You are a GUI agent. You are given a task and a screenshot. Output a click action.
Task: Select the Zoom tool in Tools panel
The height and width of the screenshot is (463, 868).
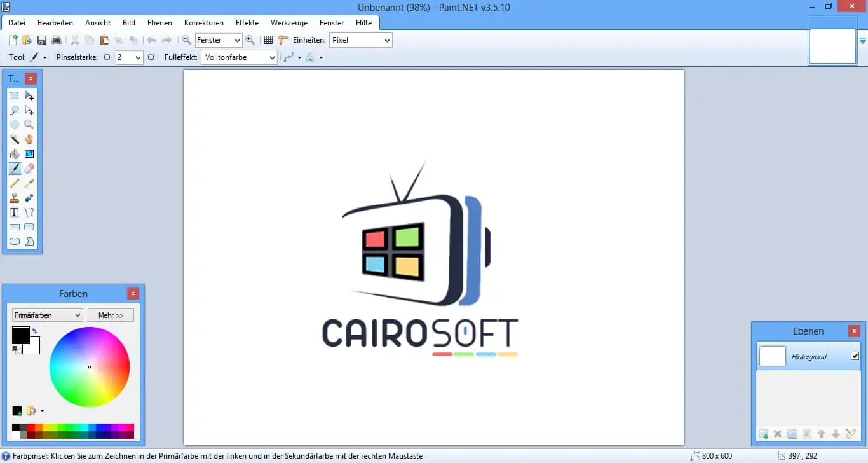(x=29, y=125)
